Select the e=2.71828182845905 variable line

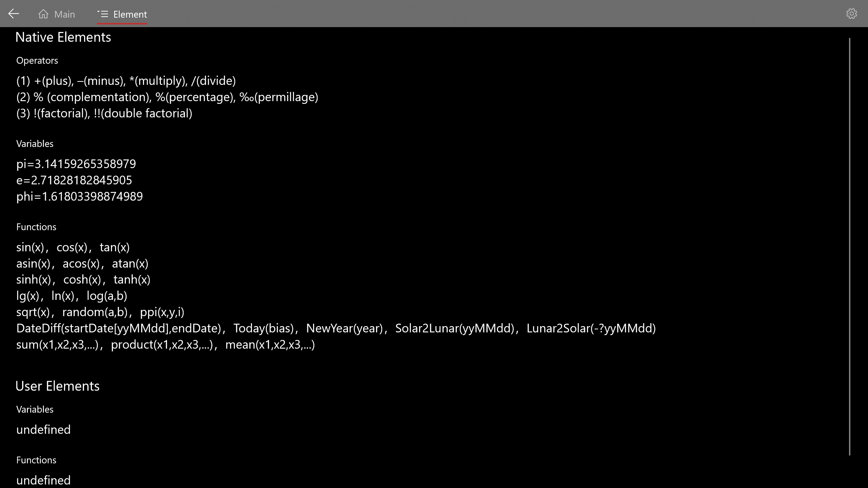(x=74, y=180)
